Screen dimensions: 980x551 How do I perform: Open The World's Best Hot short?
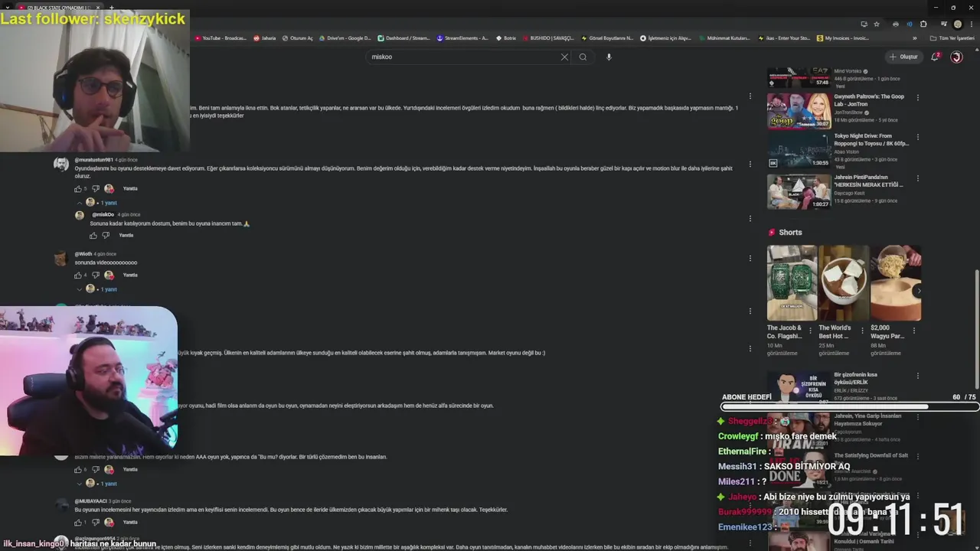843,282
